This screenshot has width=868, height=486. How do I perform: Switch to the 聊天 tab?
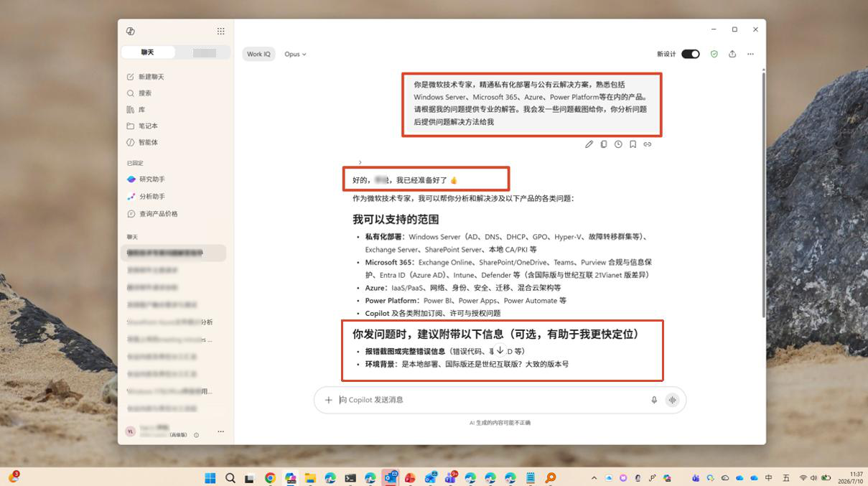tap(147, 52)
